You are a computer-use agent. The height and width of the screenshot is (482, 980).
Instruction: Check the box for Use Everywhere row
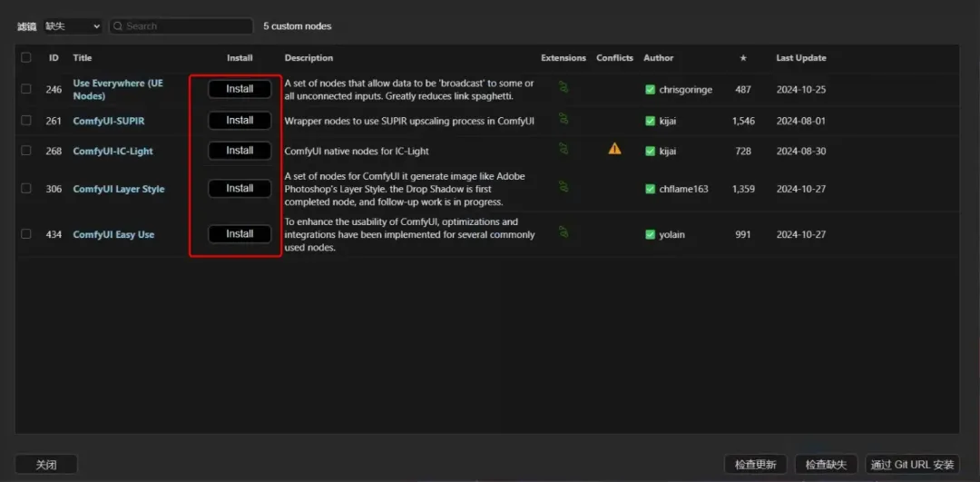(x=25, y=89)
